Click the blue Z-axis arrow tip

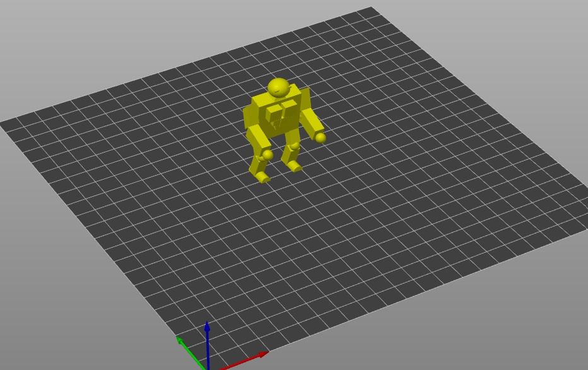tap(207, 326)
